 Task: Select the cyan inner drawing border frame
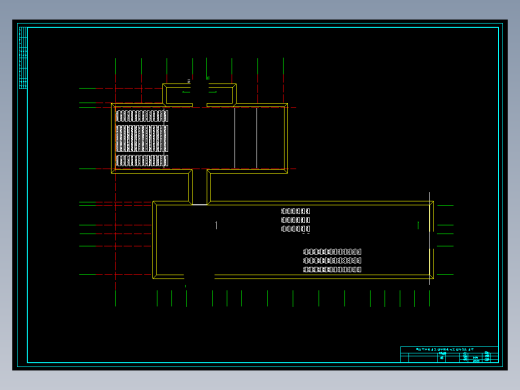tap(263, 195)
